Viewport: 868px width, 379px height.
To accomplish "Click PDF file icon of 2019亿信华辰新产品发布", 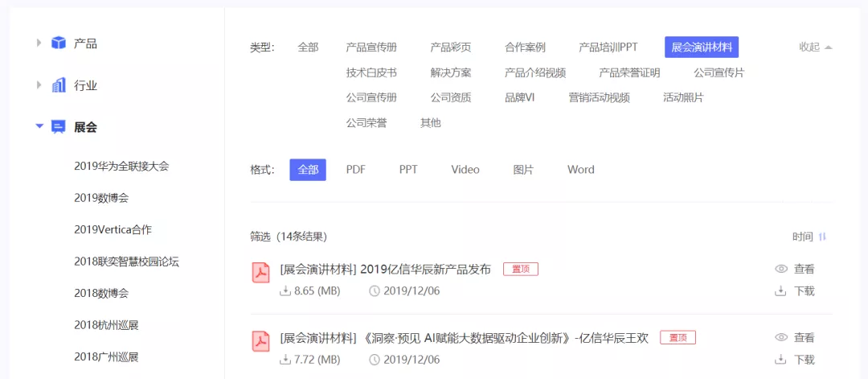I will pos(261,274).
